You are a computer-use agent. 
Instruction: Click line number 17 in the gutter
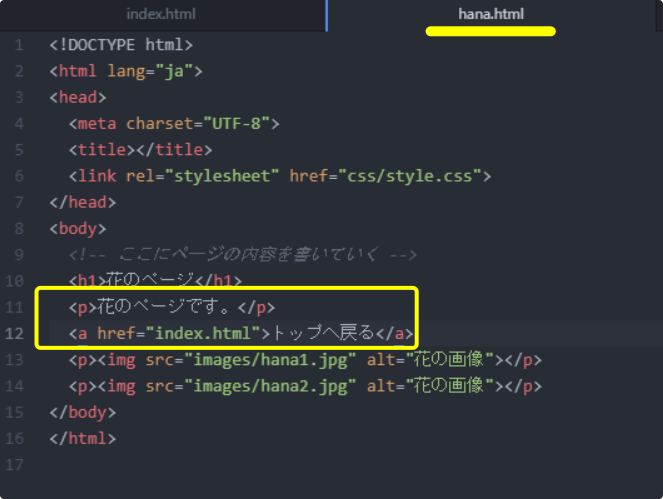[14, 464]
